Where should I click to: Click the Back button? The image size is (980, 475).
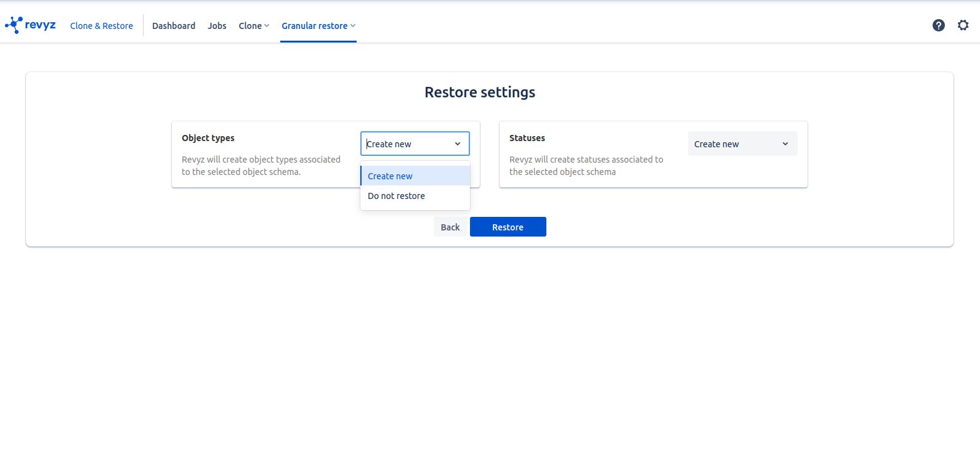450,227
